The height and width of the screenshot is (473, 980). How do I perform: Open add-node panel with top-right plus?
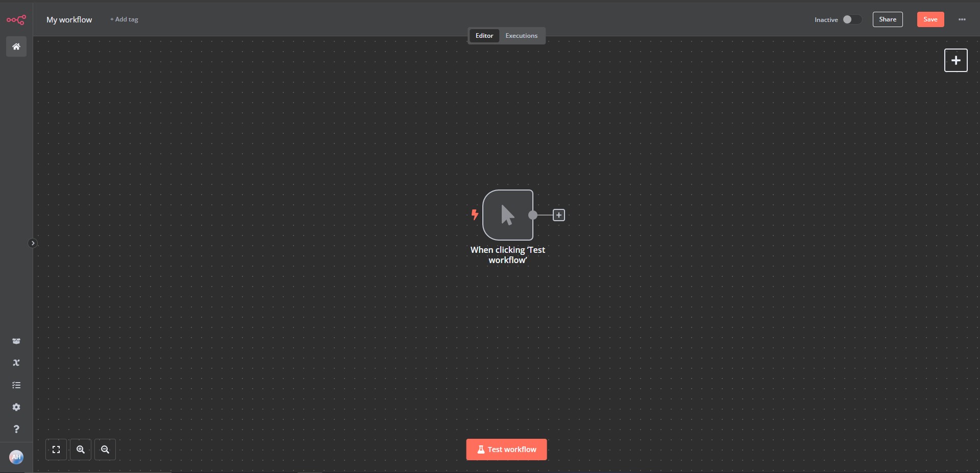click(x=955, y=60)
